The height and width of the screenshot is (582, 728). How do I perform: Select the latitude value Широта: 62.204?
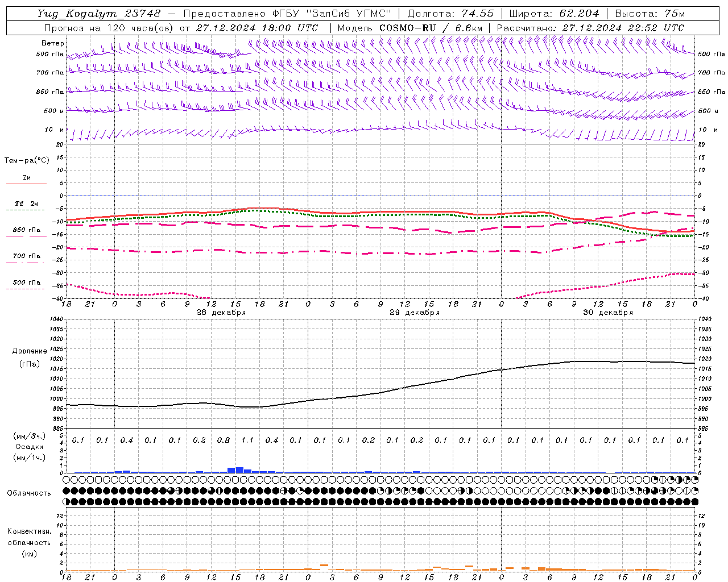coord(554,14)
